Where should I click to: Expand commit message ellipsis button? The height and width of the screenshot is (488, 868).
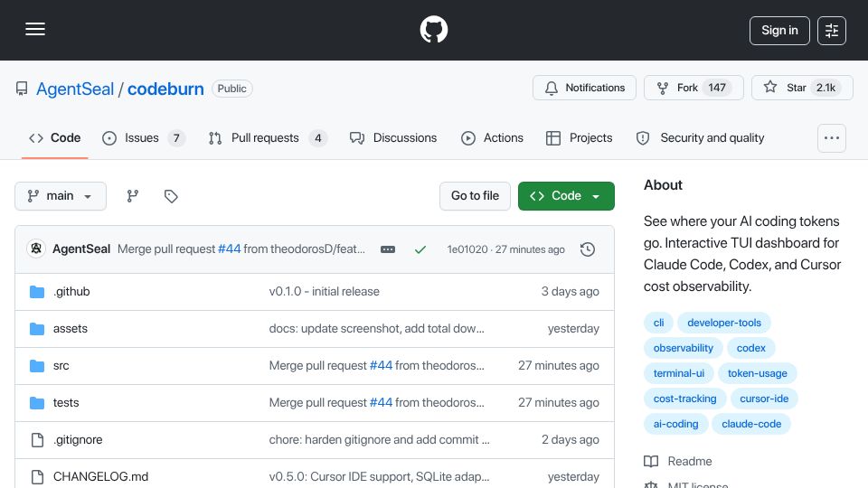click(388, 249)
